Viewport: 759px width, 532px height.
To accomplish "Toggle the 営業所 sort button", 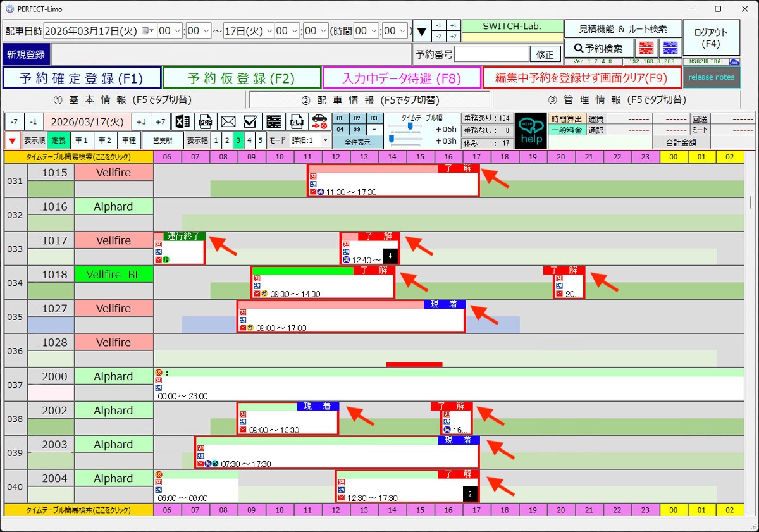I will 162,140.
